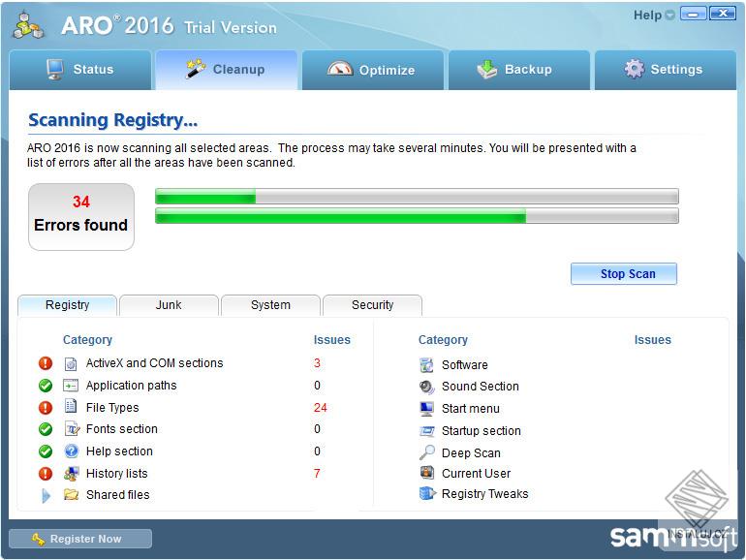The width and height of the screenshot is (746, 560).
Task: Click the File Types document icon
Action: [71, 406]
